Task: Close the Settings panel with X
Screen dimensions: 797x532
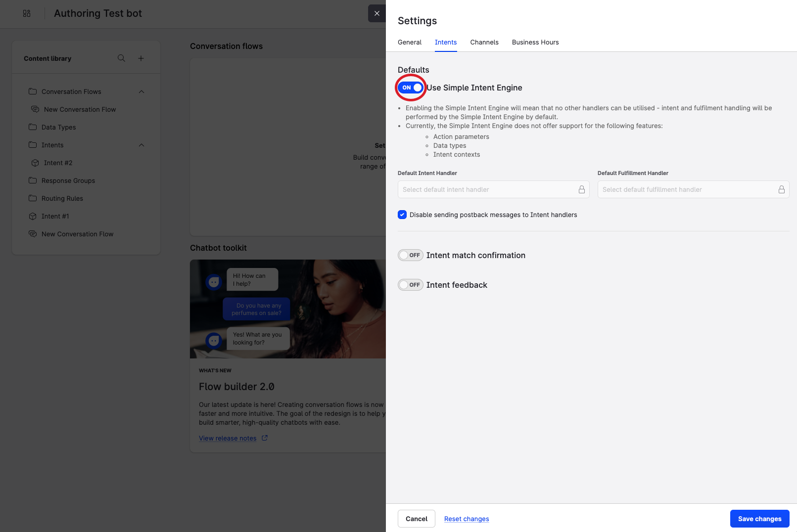Action: coord(377,13)
